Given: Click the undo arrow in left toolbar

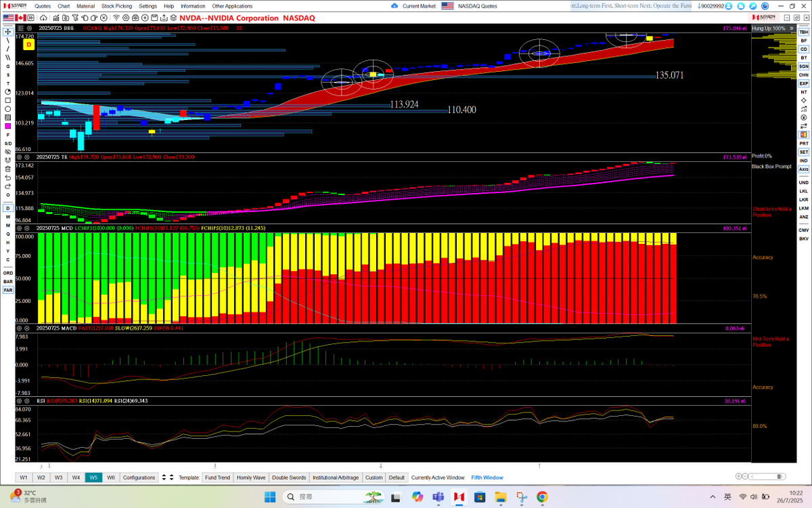Looking at the screenshot, I should pyautogui.click(x=8, y=177).
